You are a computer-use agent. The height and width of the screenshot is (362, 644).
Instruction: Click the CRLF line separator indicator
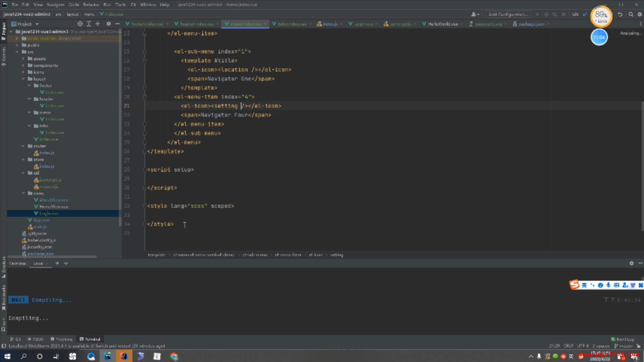click(569, 346)
